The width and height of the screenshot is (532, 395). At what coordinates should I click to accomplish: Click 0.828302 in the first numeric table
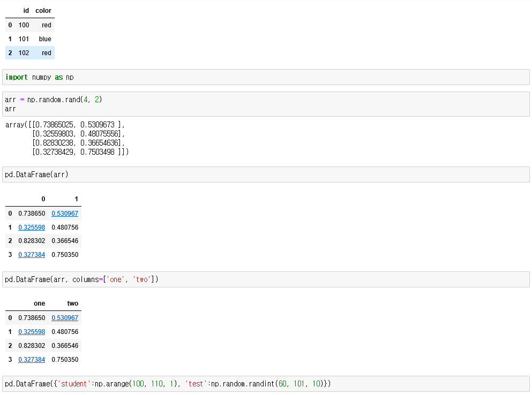click(32, 241)
